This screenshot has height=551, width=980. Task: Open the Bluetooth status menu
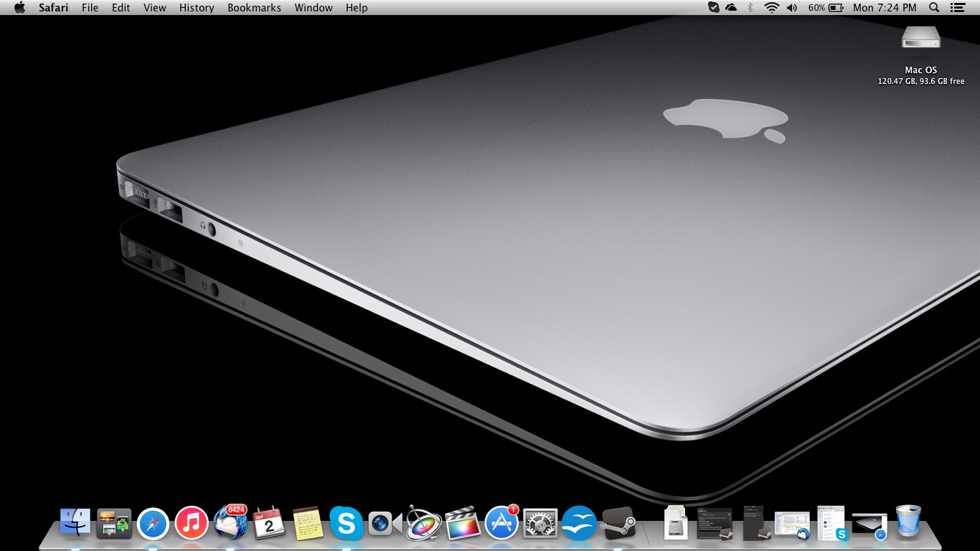(x=750, y=8)
